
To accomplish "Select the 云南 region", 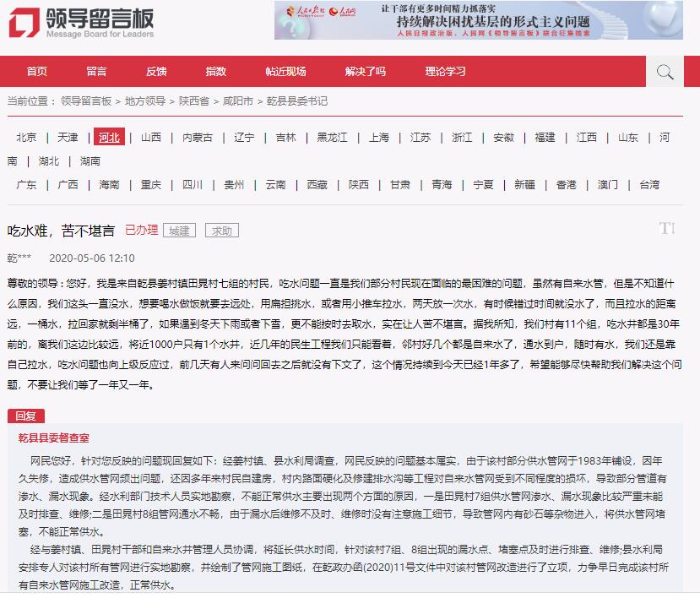I will (x=275, y=184).
